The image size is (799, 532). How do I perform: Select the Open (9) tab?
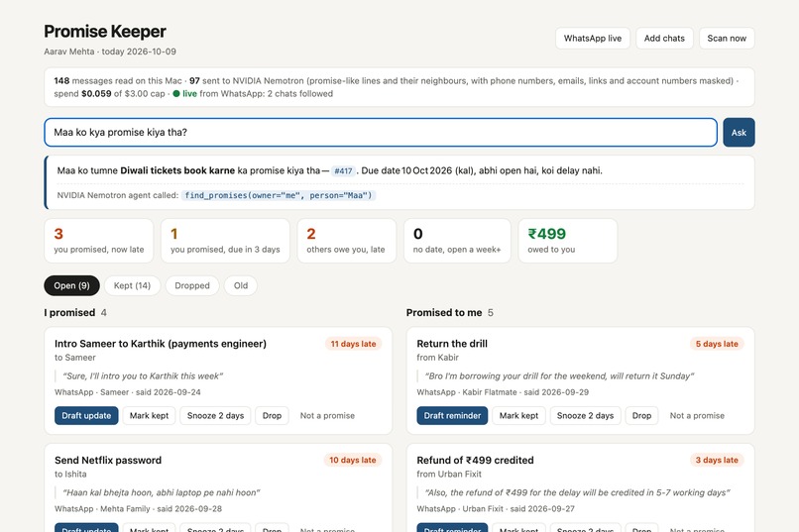[71, 285]
